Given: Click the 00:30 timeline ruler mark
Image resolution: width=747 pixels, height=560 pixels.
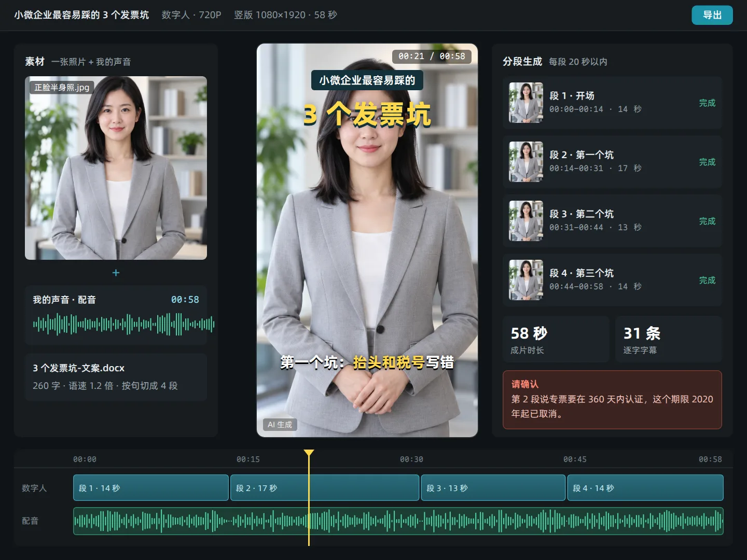Looking at the screenshot, I should [411, 459].
